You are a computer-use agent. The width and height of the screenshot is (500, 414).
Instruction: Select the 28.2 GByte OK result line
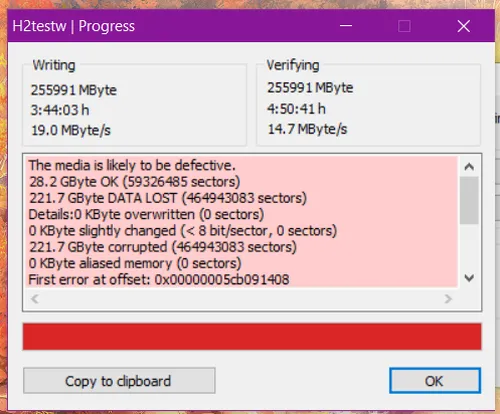pyautogui.click(x=134, y=182)
